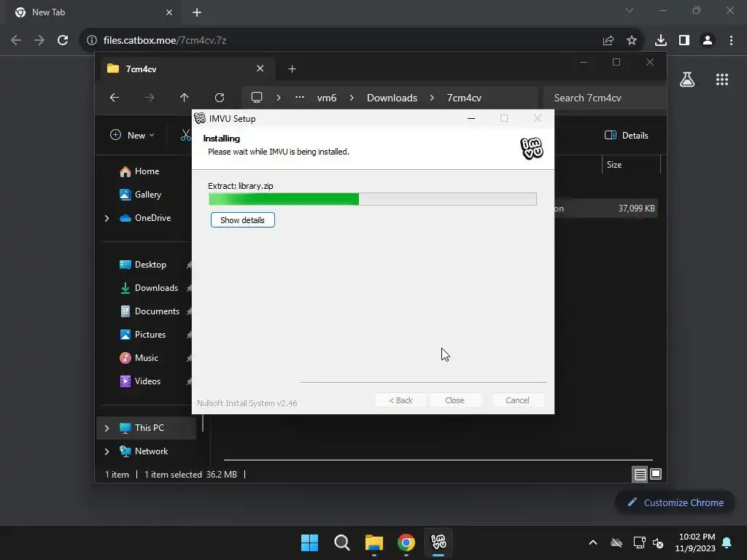Open Chrome Labs flask icon
Screen dimensions: 747x560
(x=687, y=79)
